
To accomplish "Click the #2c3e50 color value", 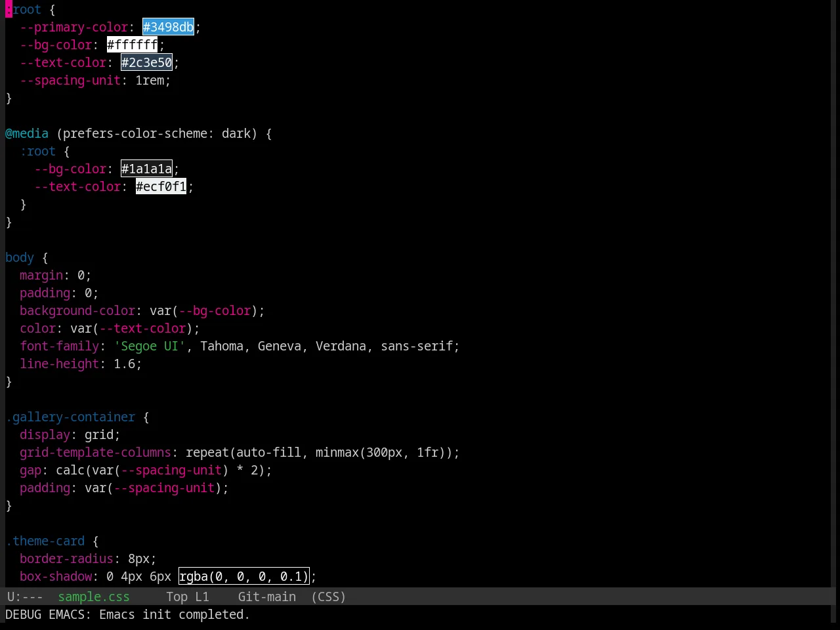I will click(146, 62).
